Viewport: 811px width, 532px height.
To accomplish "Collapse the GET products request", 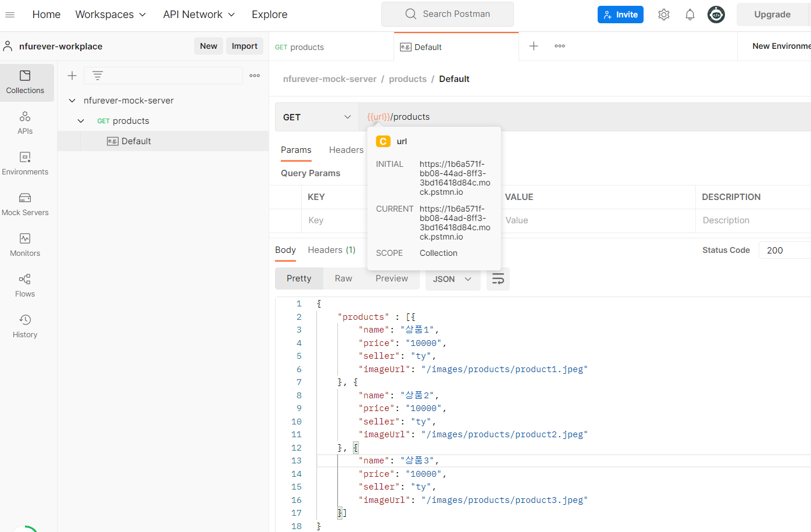I will point(81,121).
